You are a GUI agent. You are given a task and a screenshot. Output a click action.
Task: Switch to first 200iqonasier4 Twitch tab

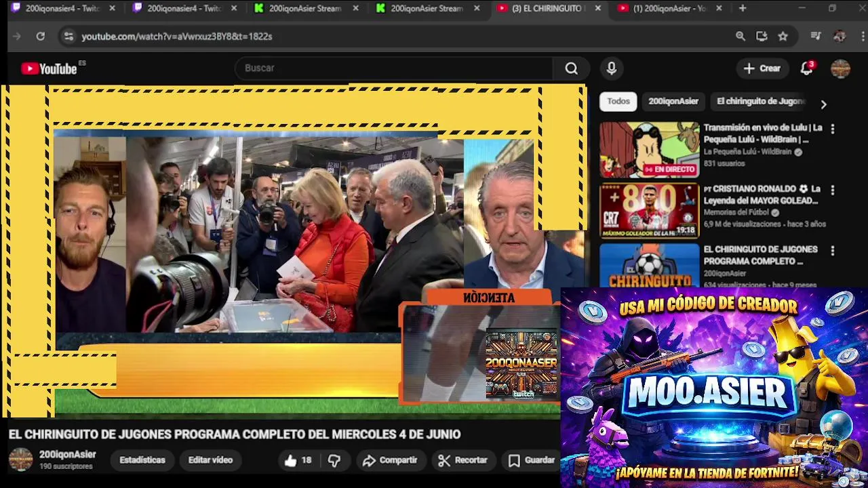[x=61, y=8]
